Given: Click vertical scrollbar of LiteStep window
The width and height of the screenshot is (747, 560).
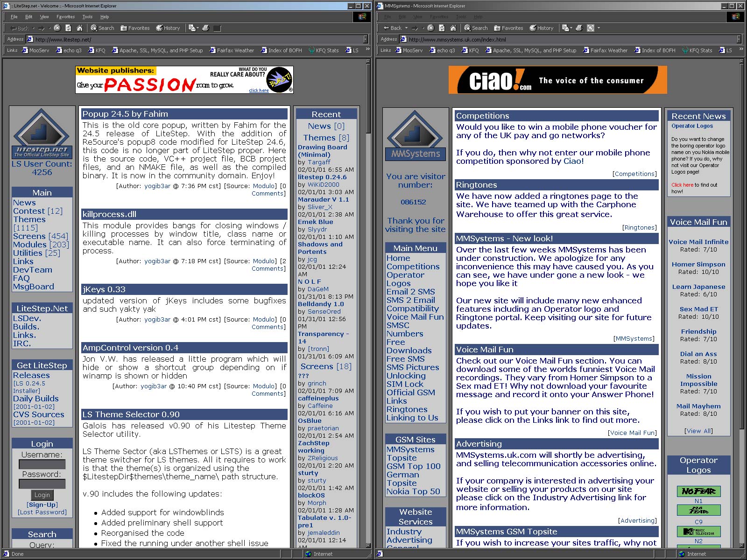Looking at the screenshot, I should click(367, 303).
